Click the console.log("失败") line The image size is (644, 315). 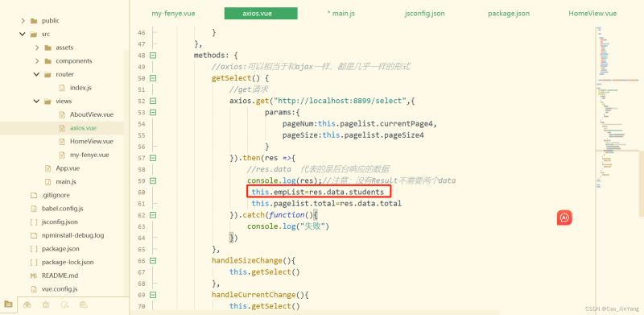coord(288,226)
